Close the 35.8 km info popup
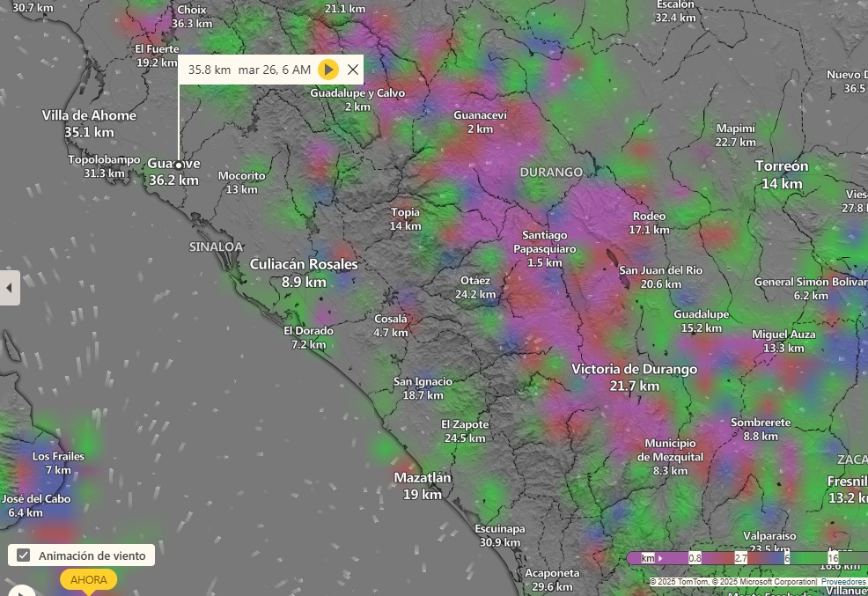Image resolution: width=868 pixels, height=596 pixels. (353, 70)
